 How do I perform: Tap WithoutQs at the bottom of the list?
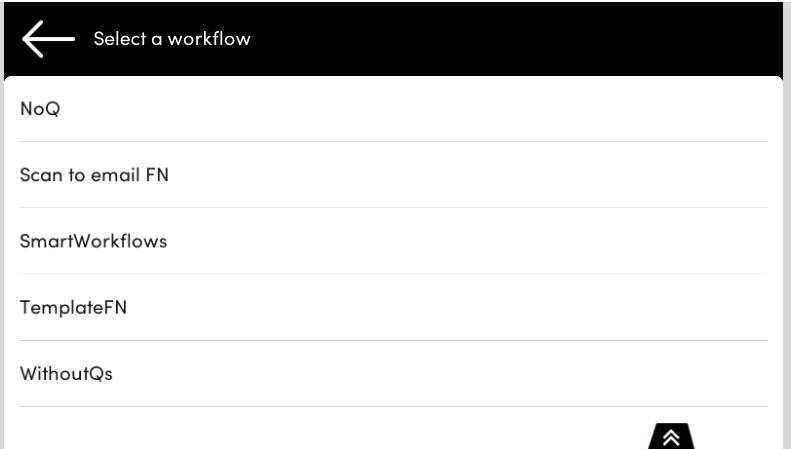point(66,374)
